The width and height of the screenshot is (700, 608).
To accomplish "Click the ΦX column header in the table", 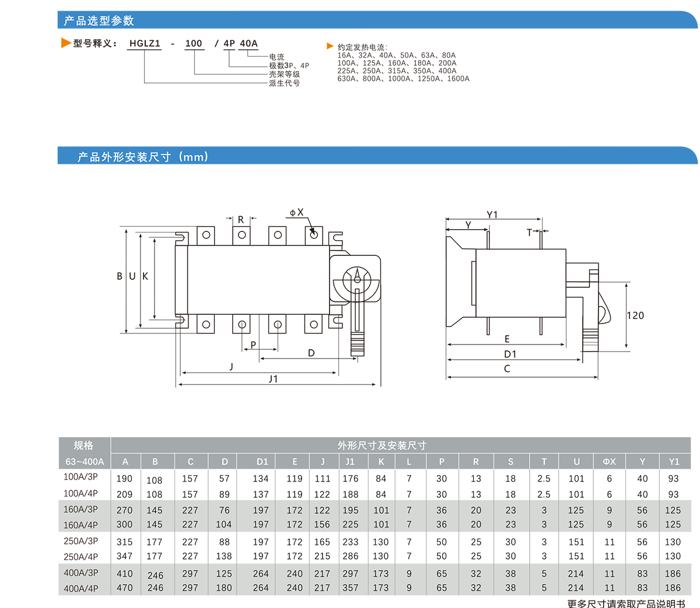I will click(x=609, y=462).
